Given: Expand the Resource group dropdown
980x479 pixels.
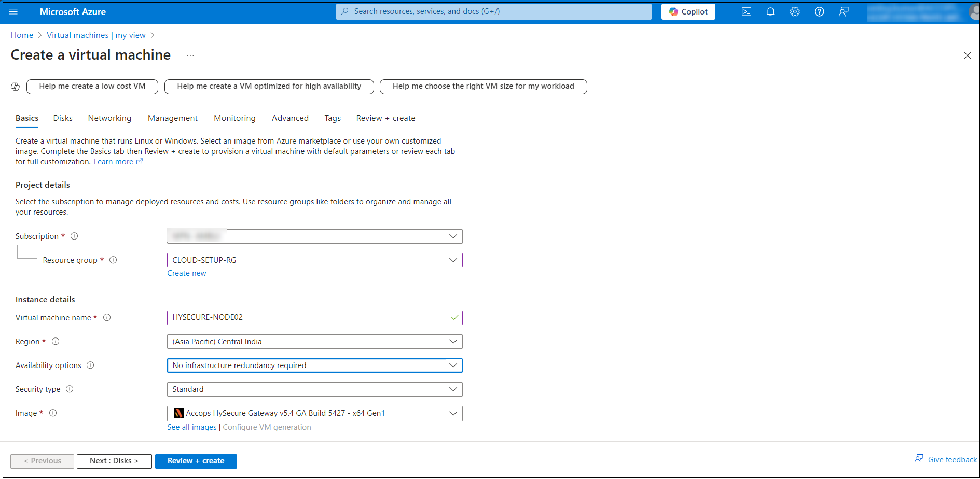Looking at the screenshot, I should [314, 260].
